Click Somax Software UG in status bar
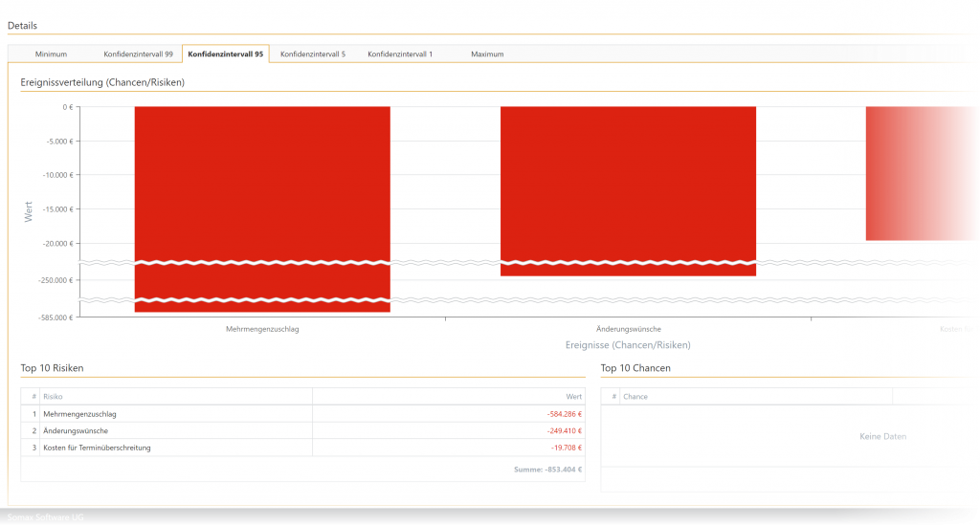980x525 pixels. (x=46, y=517)
